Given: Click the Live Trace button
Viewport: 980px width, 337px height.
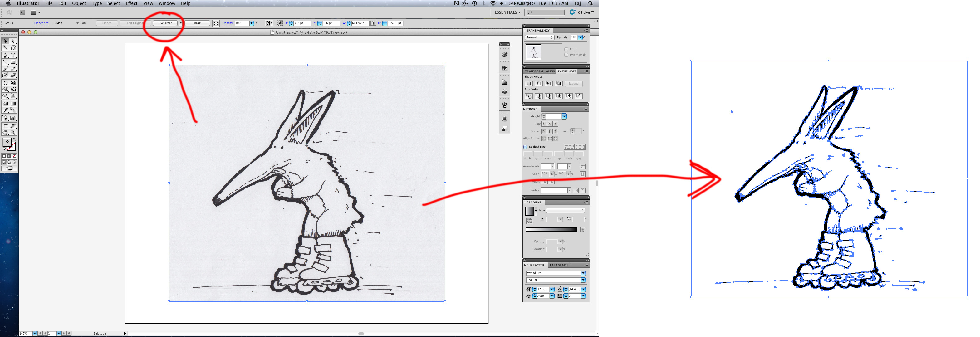Looking at the screenshot, I should (x=165, y=23).
